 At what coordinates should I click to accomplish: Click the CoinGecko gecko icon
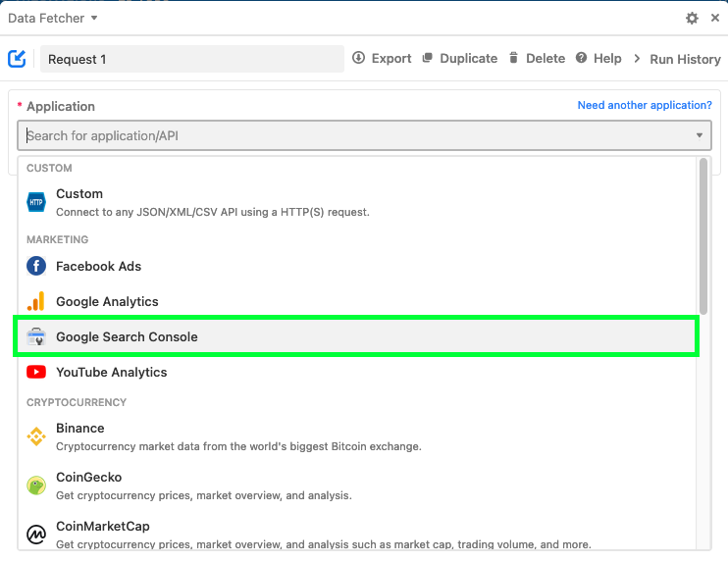(36, 485)
